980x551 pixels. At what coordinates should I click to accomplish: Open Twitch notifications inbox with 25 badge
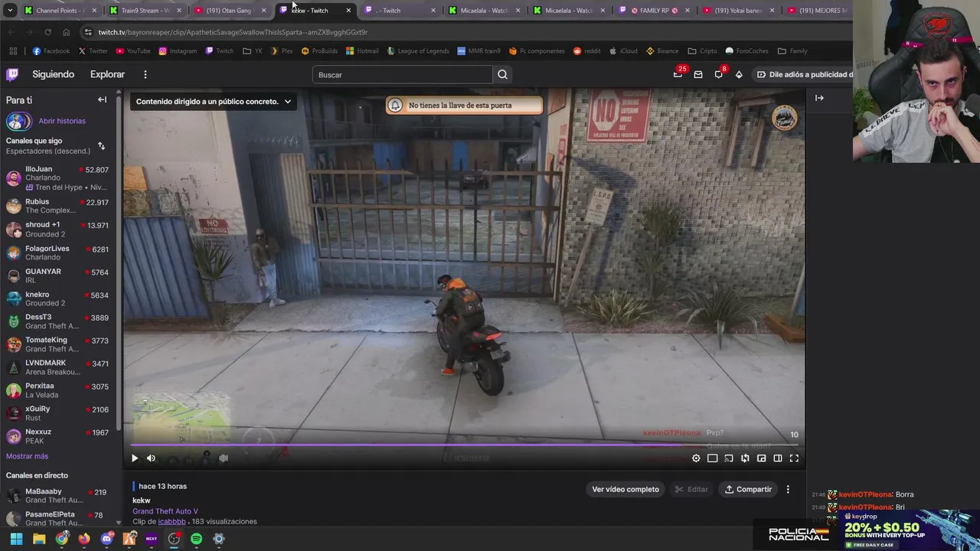pos(678,74)
